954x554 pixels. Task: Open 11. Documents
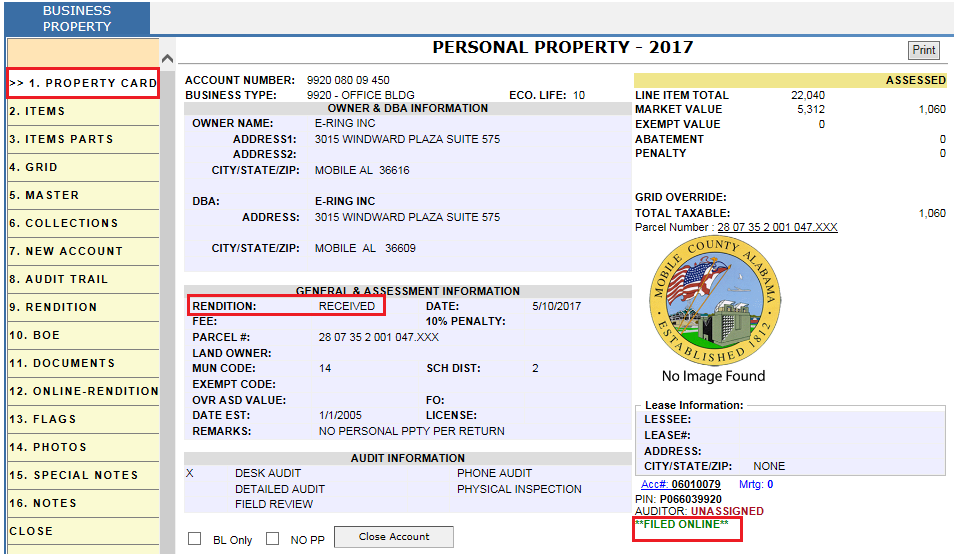(x=83, y=363)
